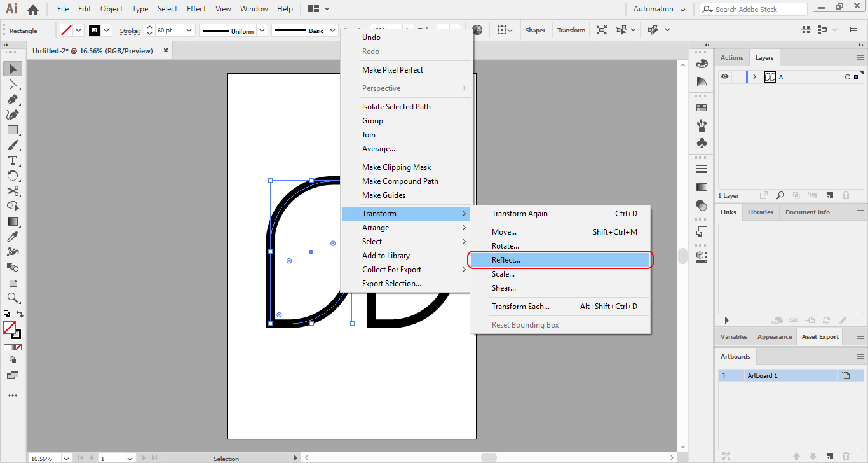Choose the Scissors tool
The width and height of the screenshot is (868, 463).
click(13, 191)
